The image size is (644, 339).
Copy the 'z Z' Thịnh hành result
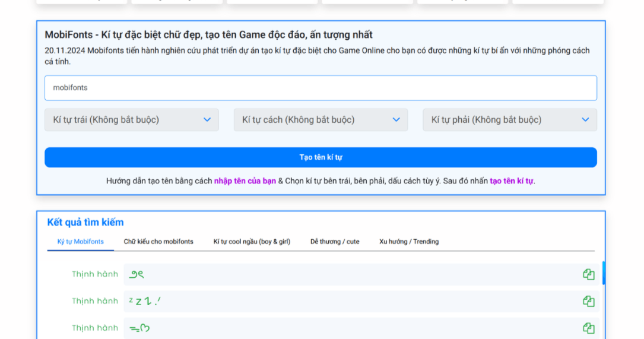click(589, 301)
